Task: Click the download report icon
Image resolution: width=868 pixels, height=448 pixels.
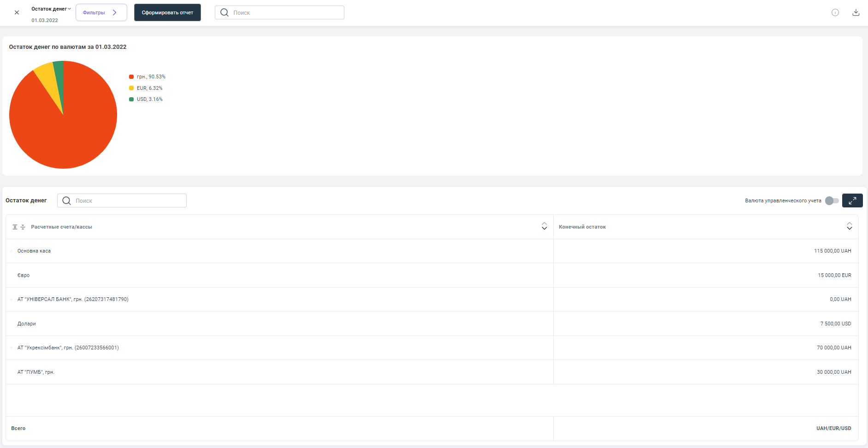Action: [856, 12]
